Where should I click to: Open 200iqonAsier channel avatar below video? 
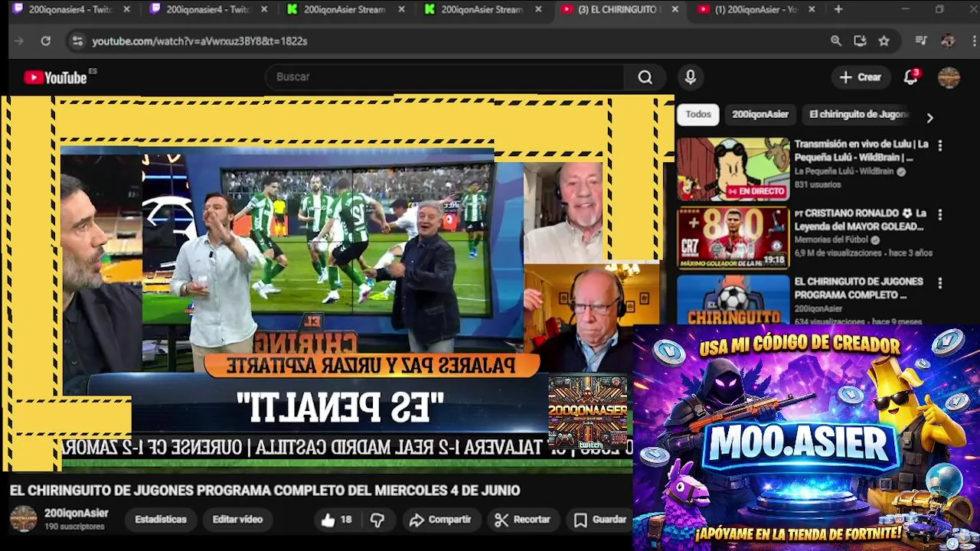click(x=23, y=519)
